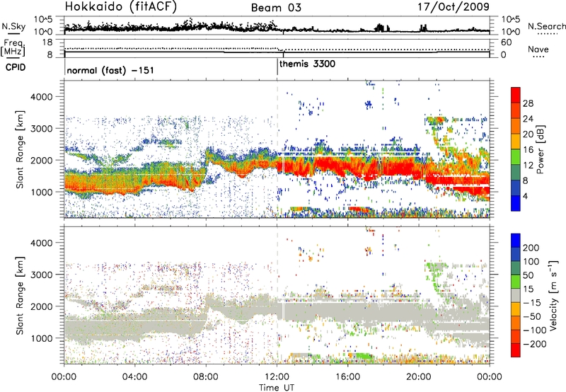
Task: Select the '12' Power colorbar tick label
Action: pyautogui.click(x=528, y=166)
